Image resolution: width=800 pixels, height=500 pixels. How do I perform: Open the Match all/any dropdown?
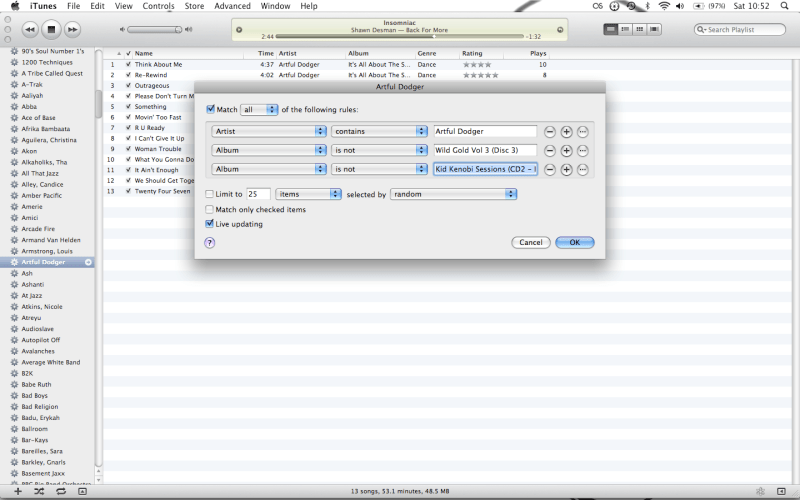click(x=259, y=109)
